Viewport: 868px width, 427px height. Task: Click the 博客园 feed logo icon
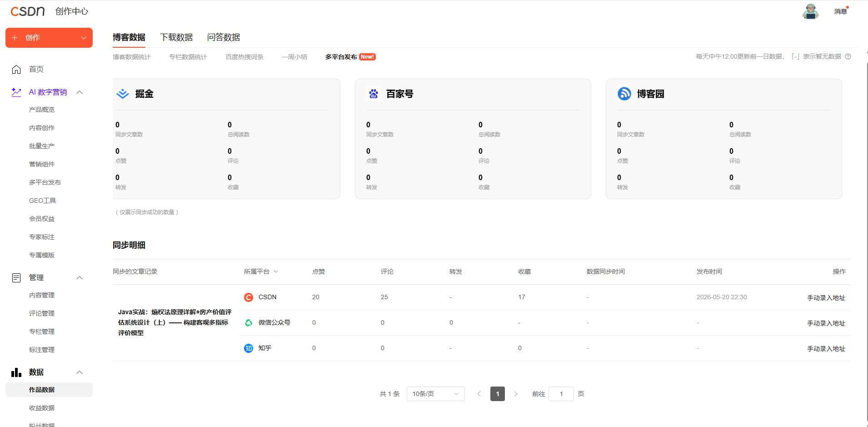pyautogui.click(x=624, y=94)
